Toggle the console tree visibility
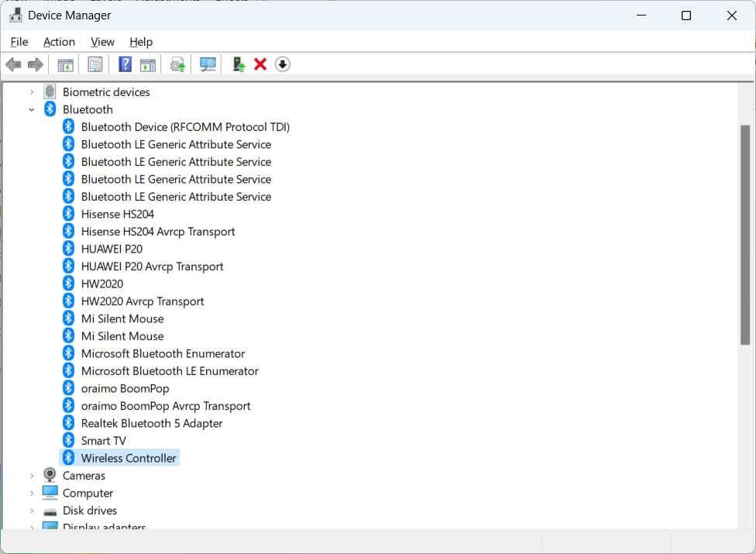The width and height of the screenshot is (756, 554). tap(66, 64)
